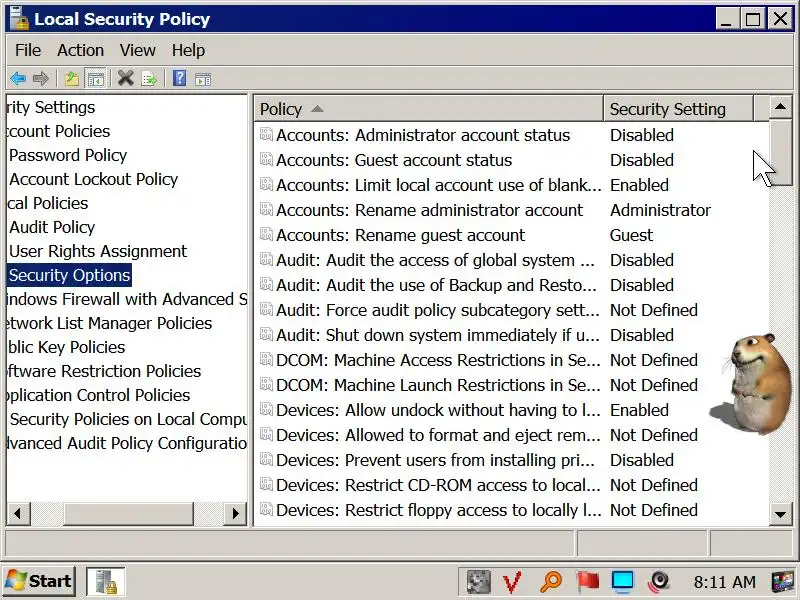Open the Local Security Policy taskbar button
The height and width of the screenshot is (600, 800).
pos(106,581)
